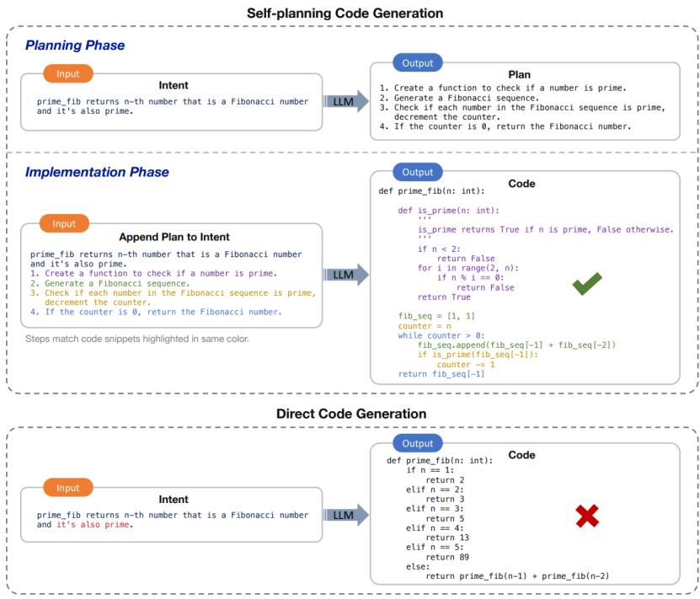Click the 'elif n == 4:' code line
Screen dimensions: 700x599
click(435, 528)
